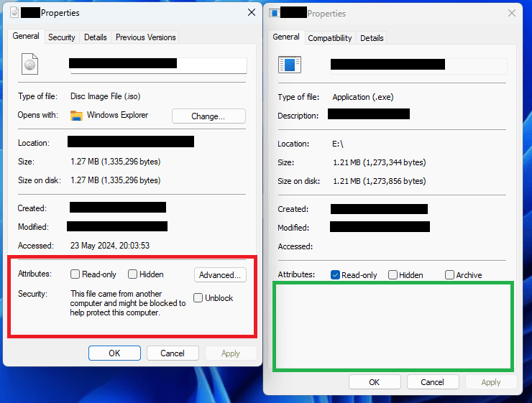
Task: Select the text 'Application (.exe)'
Action: pos(363,97)
